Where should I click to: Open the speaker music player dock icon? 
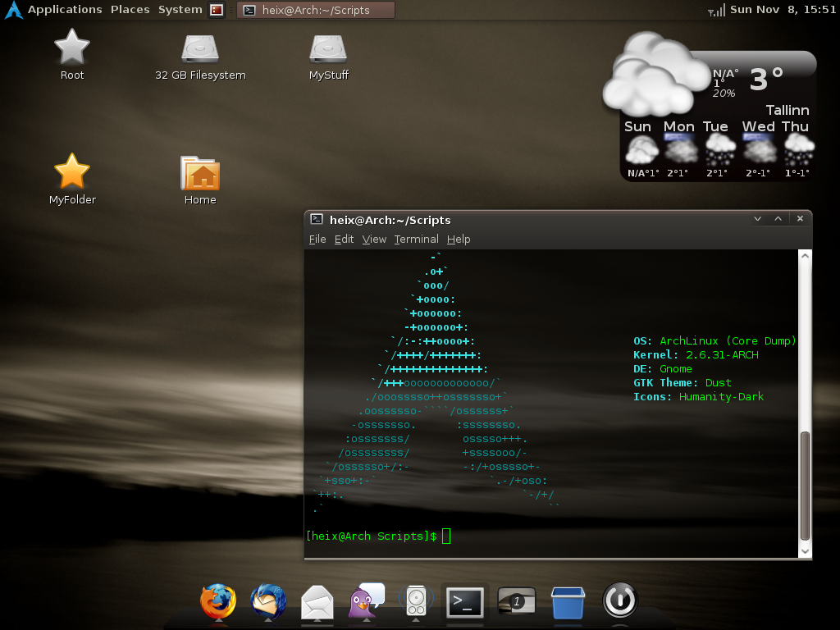(x=416, y=601)
